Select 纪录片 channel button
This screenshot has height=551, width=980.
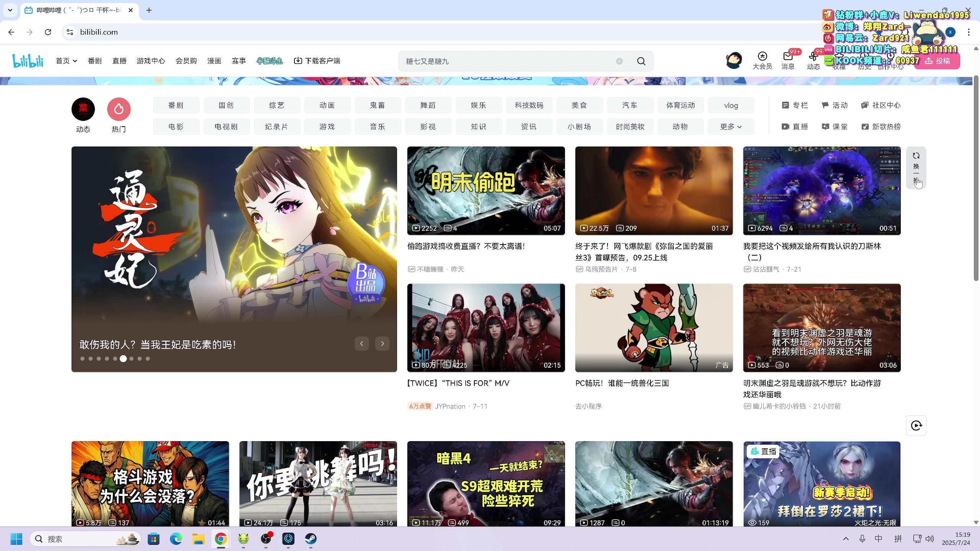277,127
